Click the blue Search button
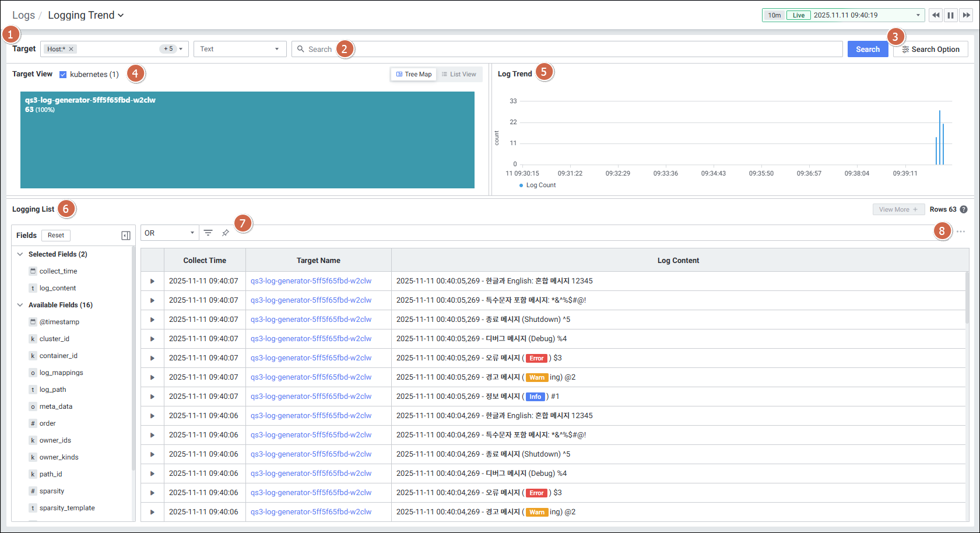This screenshot has height=533, width=980. [867, 49]
